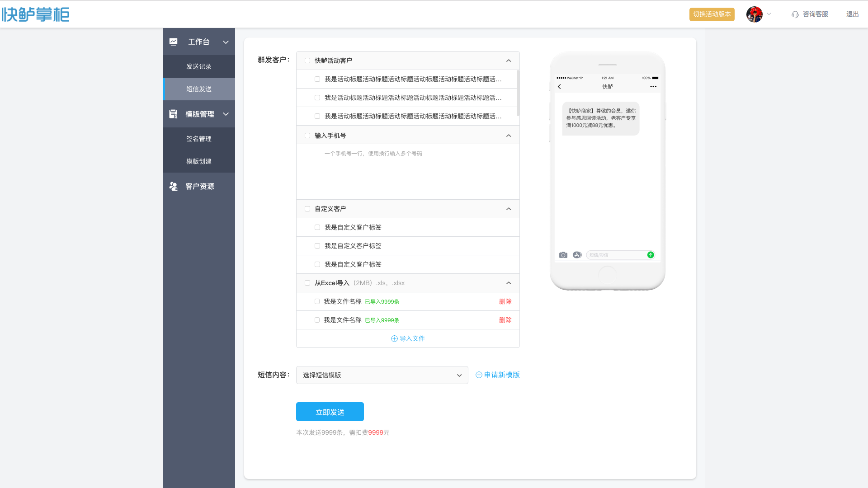Check the 快鲈活动客户 checkbox
The image size is (868, 488).
pos(307,61)
